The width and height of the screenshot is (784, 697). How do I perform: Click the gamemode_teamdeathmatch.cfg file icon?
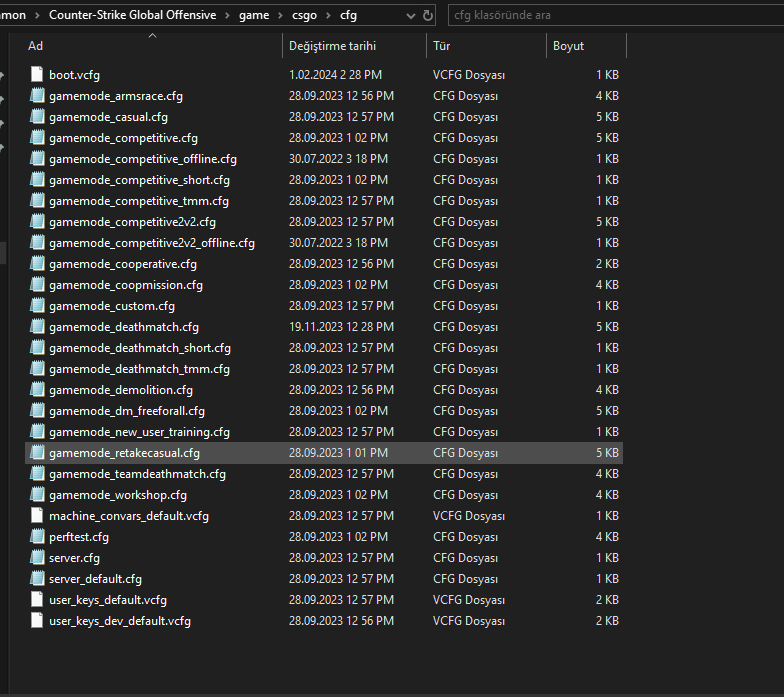coord(37,474)
